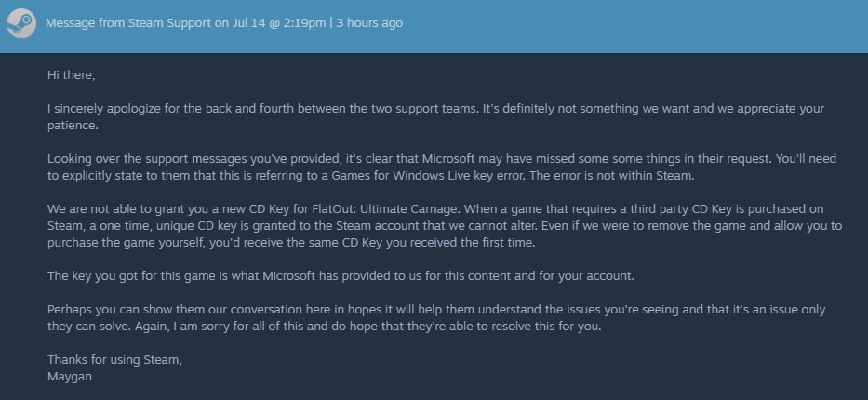Viewport: 868px width, 400px height.
Task: Click the 'Thanks for using Steam,' closing line
Action: [x=114, y=360]
